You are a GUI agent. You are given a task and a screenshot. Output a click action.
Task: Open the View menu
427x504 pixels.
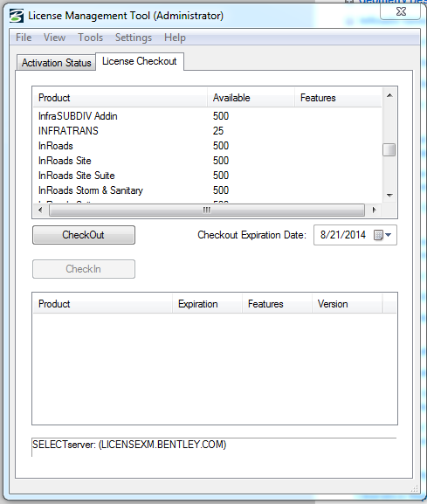55,38
